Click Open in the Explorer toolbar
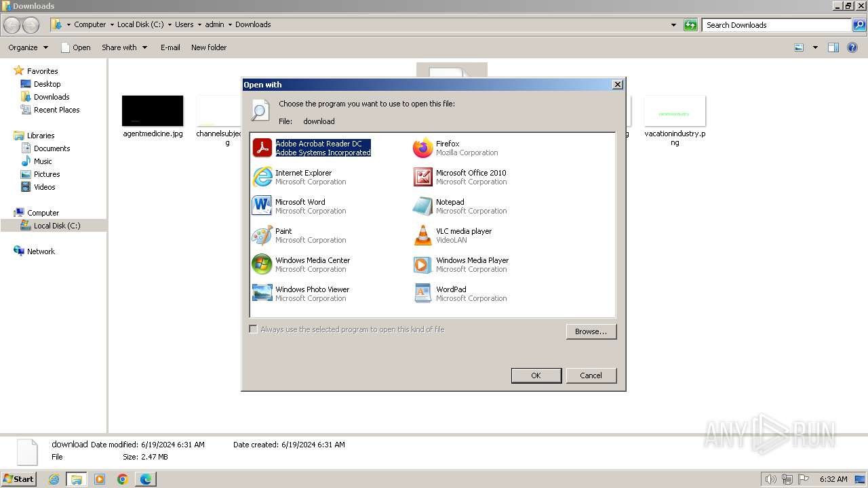Screen dimensions: 868x488 click(75, 47)
